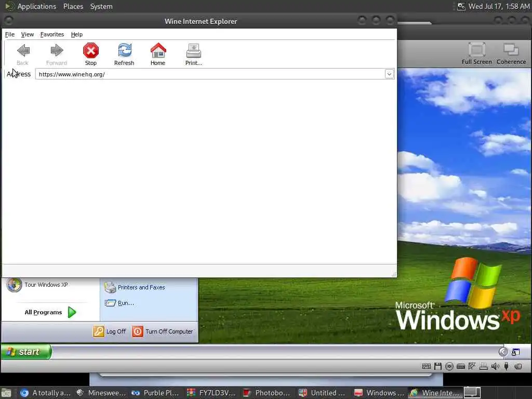Open the Run... dialog from the start menu

coord(119,303)
